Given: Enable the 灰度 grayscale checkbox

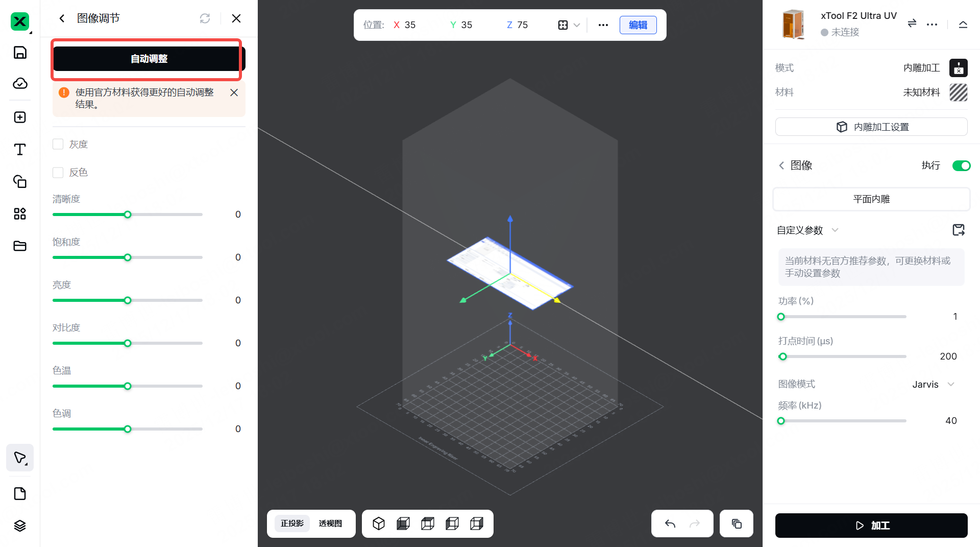Looking at the screenshot, I should pyautogui.click(x=58, y=145).
